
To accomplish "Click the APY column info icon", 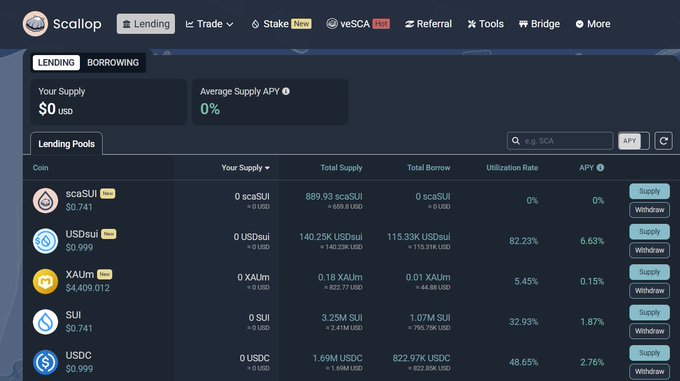I will point(600,167).
